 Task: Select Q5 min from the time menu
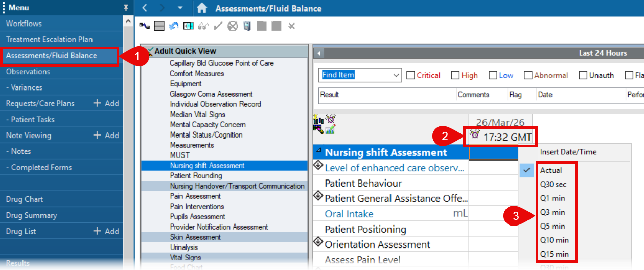pos(553,226)
